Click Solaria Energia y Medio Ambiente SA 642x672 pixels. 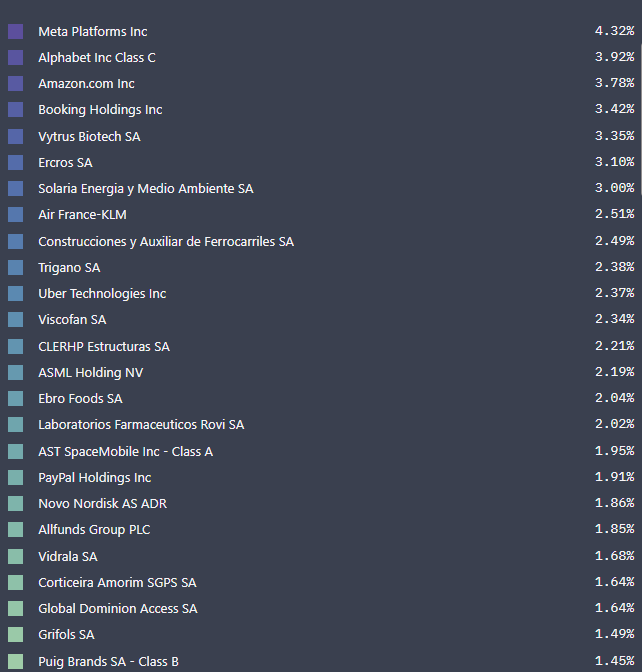pyautogui.click(x=146, y=189)
